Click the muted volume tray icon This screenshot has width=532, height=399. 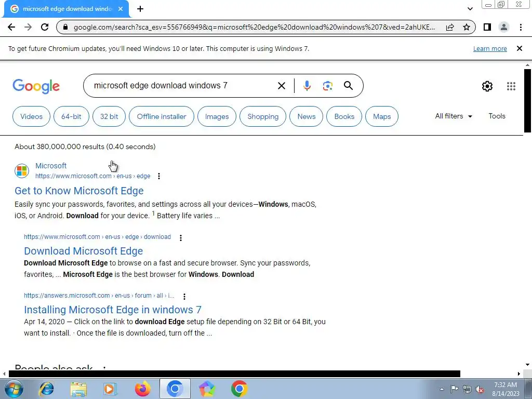(480, 390)
